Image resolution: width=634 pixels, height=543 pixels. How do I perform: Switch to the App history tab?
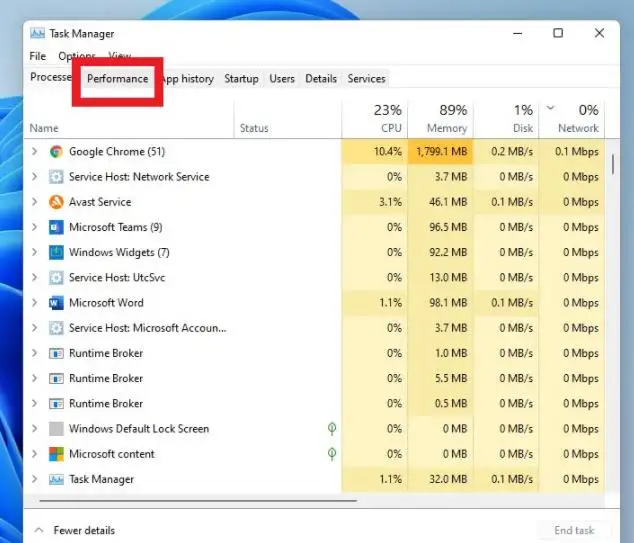click(x=188, y=78)
